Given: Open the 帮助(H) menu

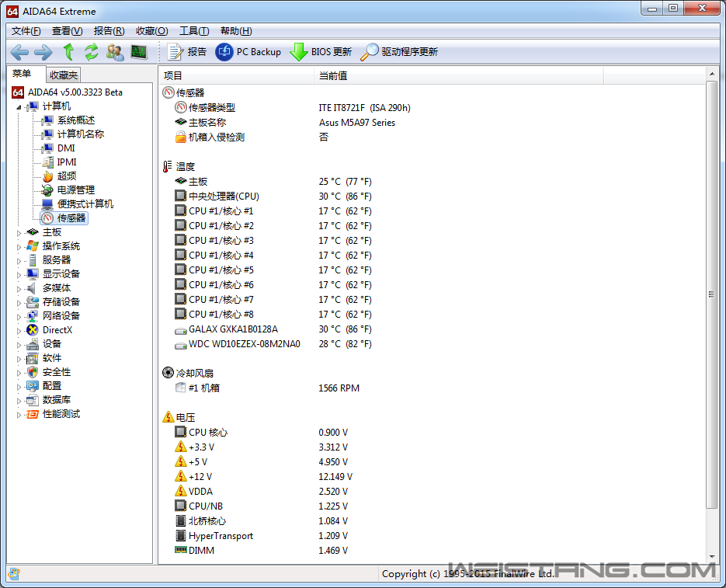Looking at the screenshot, I should [x=236, y=31].
